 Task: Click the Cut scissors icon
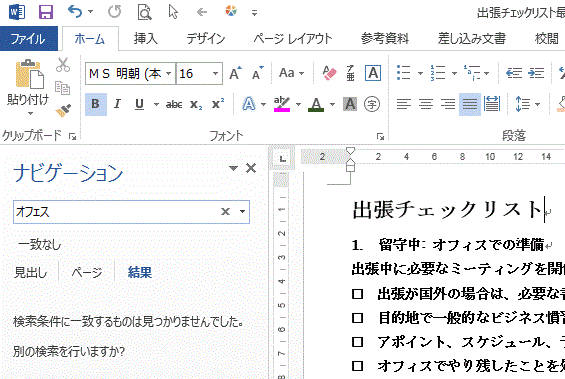coord(63,65)
